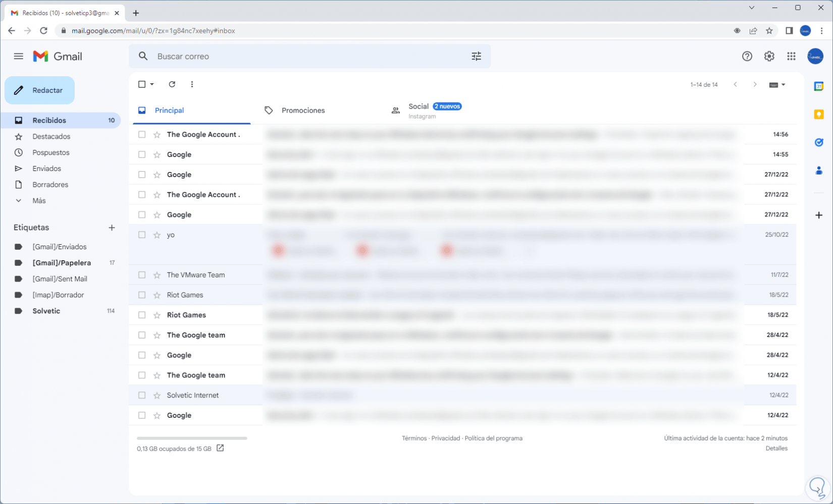
Task: Star the Solvetic Internet email
Action: click(x=157, y=396)
